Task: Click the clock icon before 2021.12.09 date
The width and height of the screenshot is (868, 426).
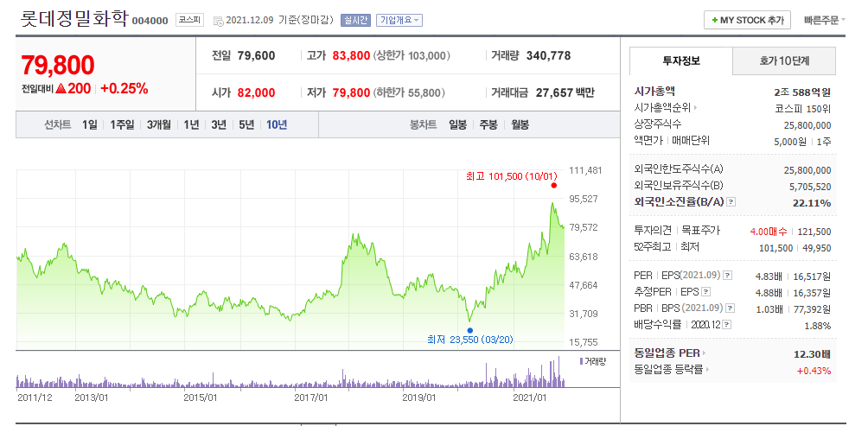Action: pyautogui.click(x=219, y=21)
